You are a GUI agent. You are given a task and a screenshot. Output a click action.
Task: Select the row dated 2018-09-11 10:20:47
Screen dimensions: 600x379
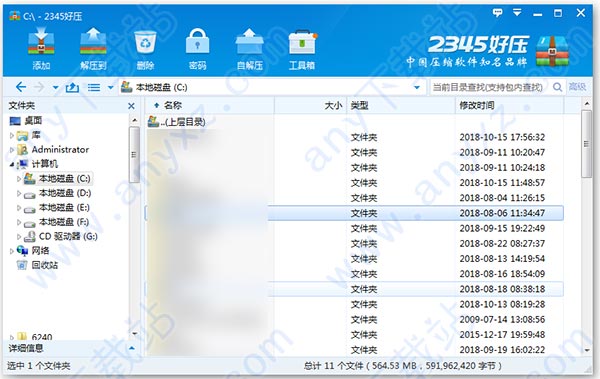coord(354,152)
